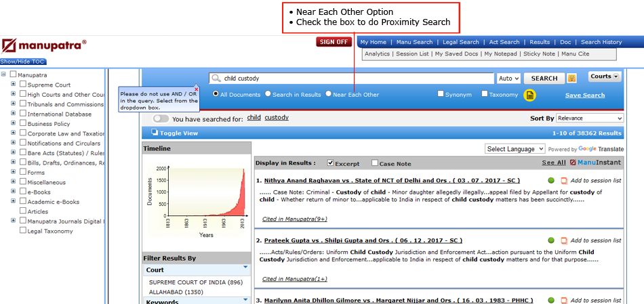This screenshot has width=644, height=304.
Task: Click Show/Hide TOC button
Action: coord(24,62)
